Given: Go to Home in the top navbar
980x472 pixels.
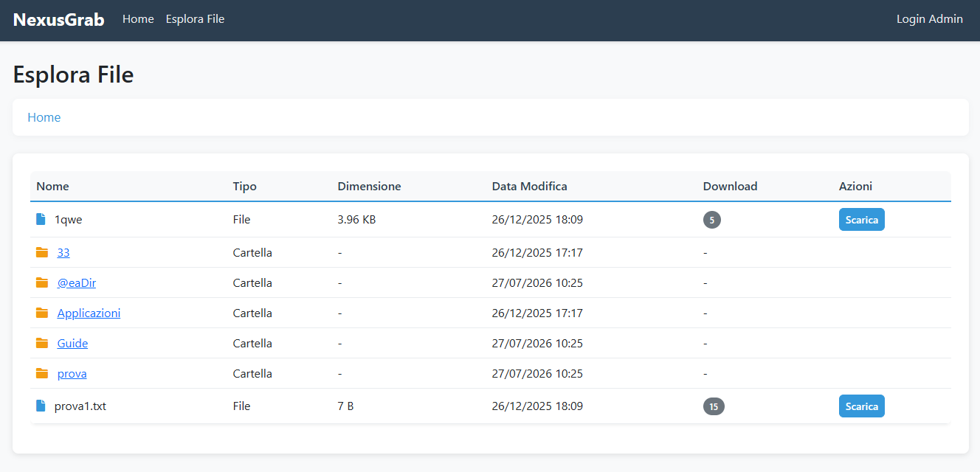Looking at the screenshot, I should pos(138,19).
